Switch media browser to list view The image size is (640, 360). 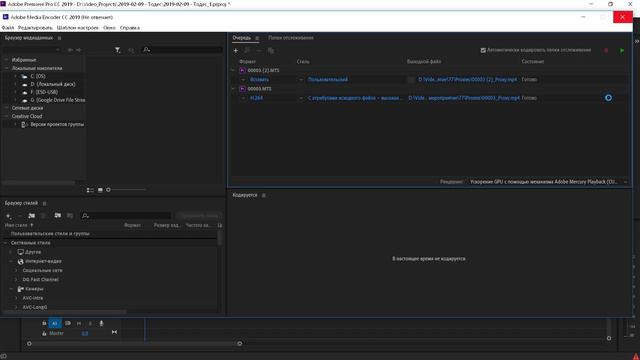click(x=90, y=190)
